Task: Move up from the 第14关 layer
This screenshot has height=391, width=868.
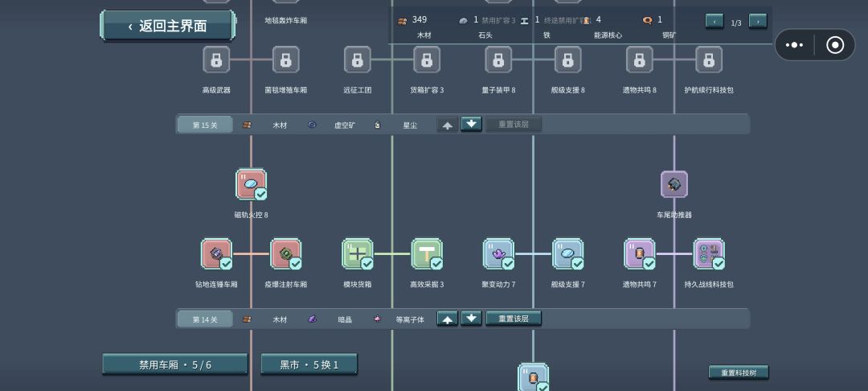Action: click(448, 319)
